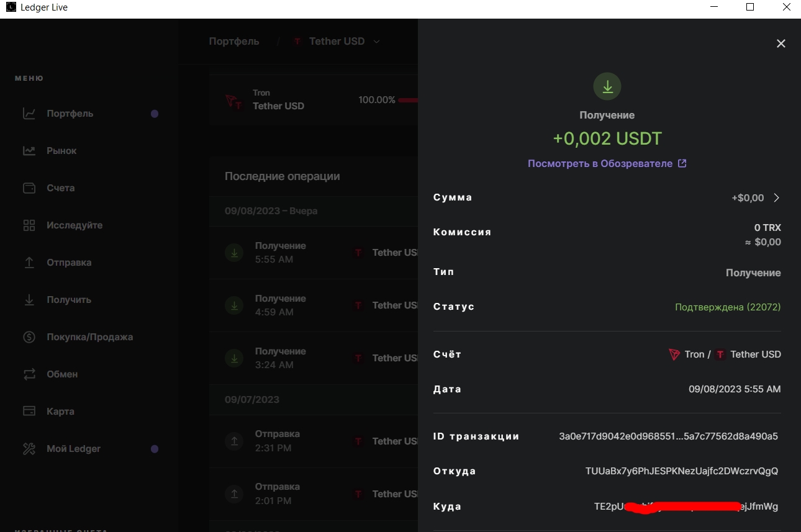The image size is (801, 532).
Task: Click Tether icon in 5:55 AM row
Action: pyautogui.click(x=358, y=253)
